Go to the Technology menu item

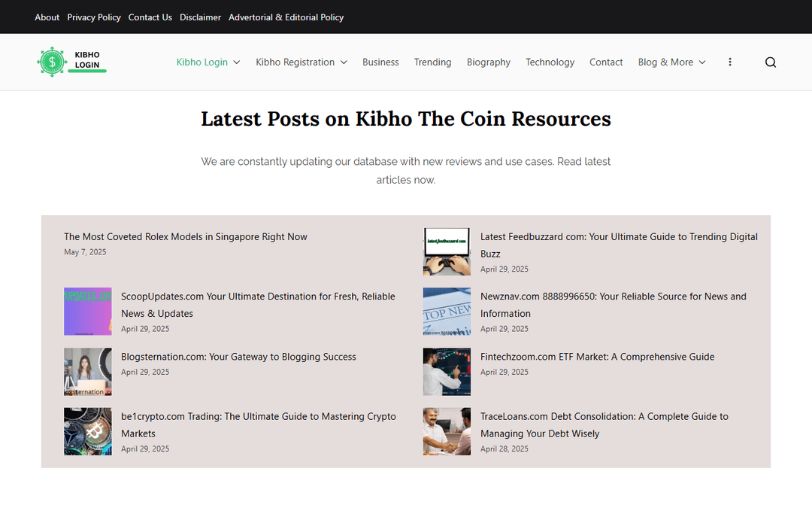click(550, 62)
